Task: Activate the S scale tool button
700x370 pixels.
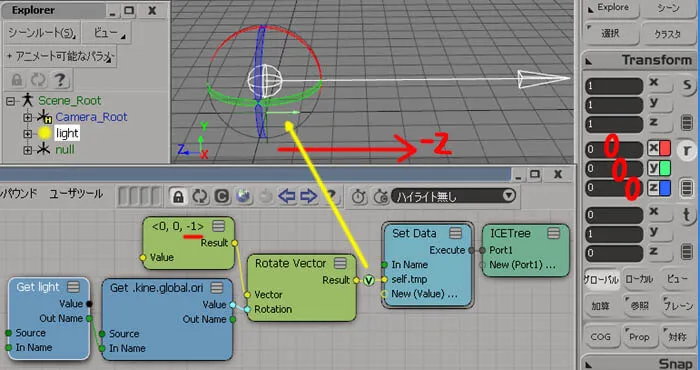Action: 687,85
